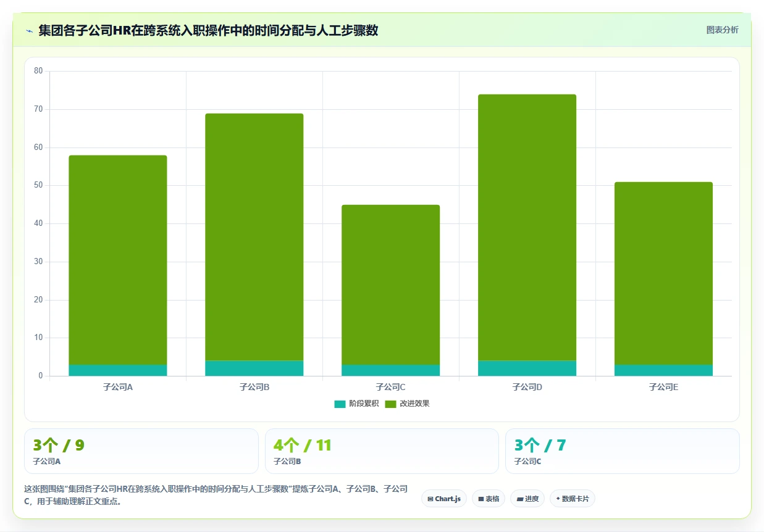Click the teal 阶段累积 segment for 子公司E
The width and height of the screenshot is (764, 532).
(x=664, y=370)
